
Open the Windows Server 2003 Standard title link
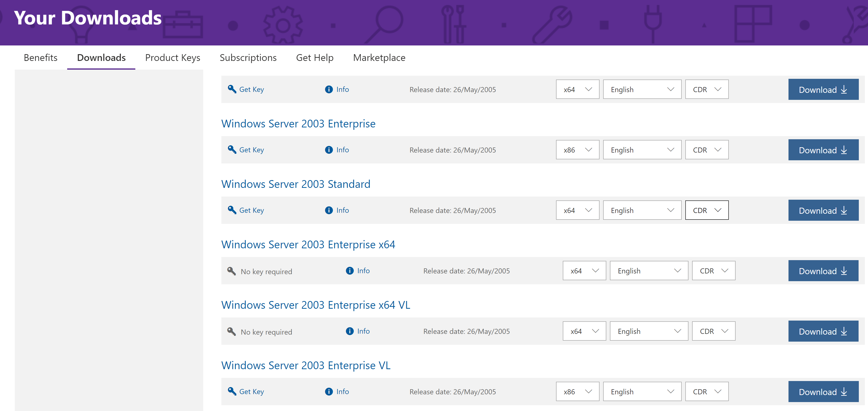click(x=296, y=184)
